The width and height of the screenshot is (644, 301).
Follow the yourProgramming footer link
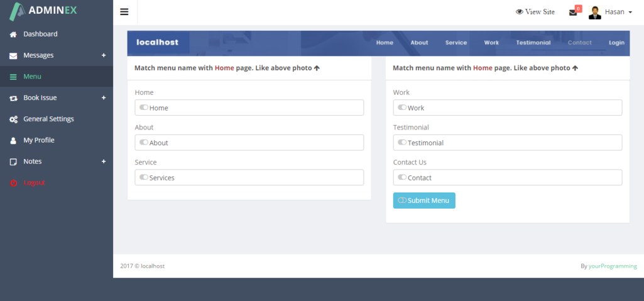[x=613, y=266]
